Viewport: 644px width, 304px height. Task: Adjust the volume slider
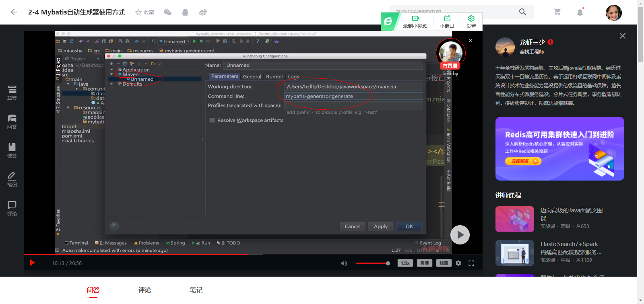click(x=373, y=263)
